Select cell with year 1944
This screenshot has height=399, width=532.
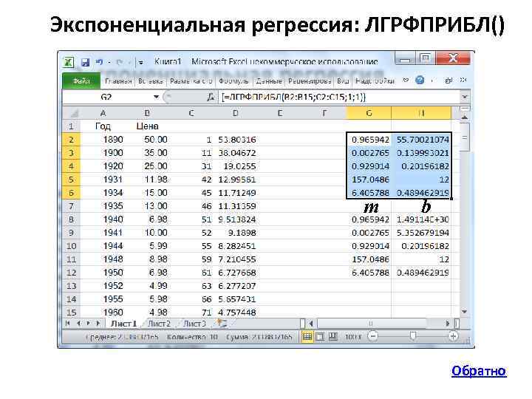pyautogui.click(x=103, y=245)
